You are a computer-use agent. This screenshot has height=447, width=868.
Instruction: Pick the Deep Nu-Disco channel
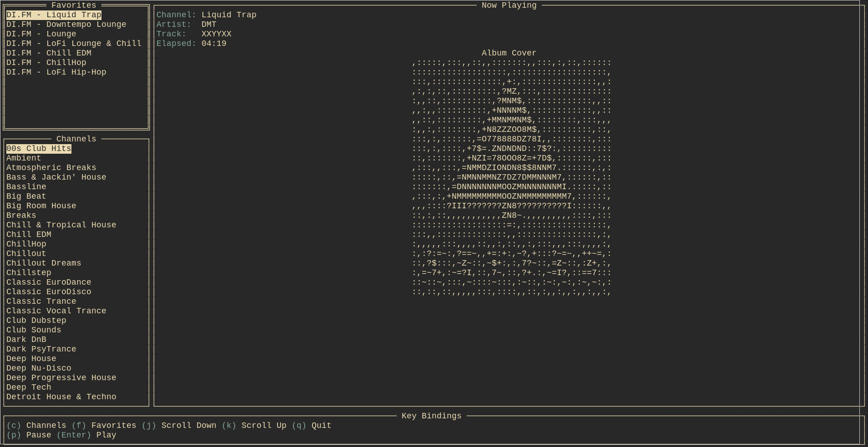click(x=39, y=368)
